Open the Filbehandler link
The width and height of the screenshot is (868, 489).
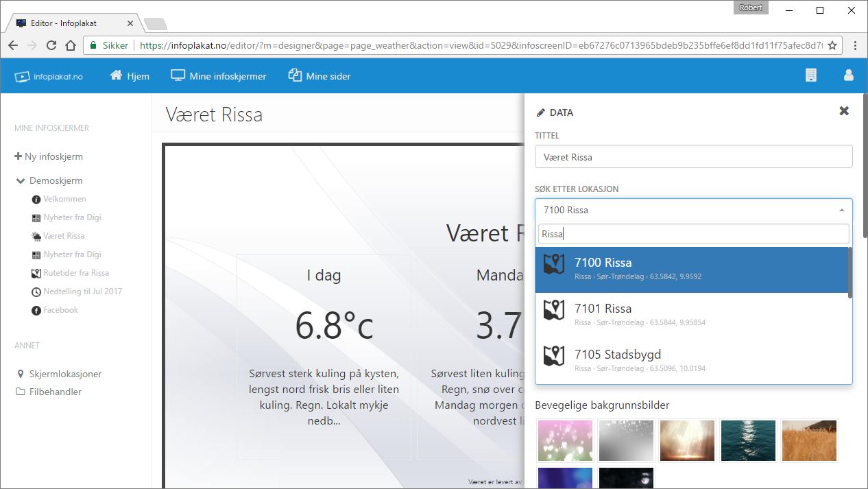coord(56,392)
